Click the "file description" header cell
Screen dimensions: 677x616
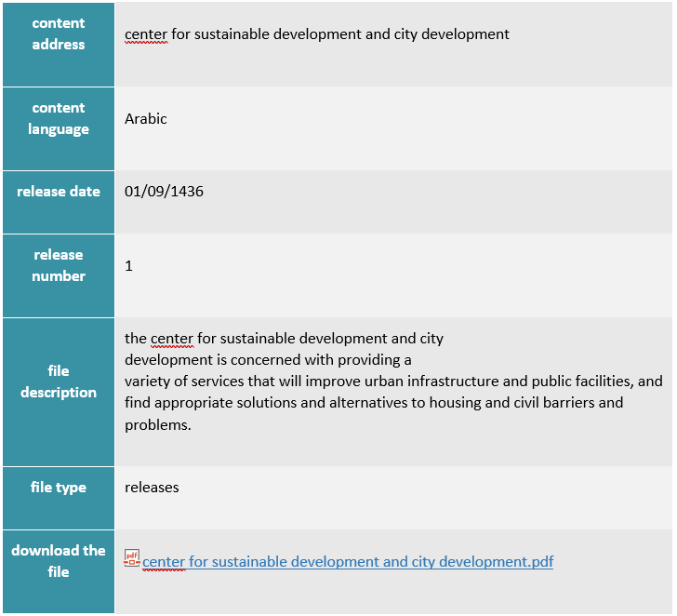[x=58, y=382]
